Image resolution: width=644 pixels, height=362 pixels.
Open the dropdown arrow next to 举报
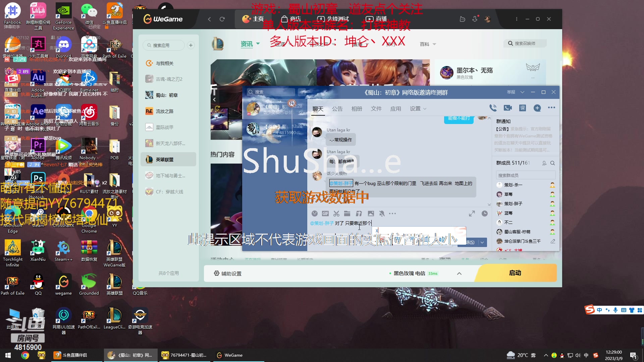(522, 92)
